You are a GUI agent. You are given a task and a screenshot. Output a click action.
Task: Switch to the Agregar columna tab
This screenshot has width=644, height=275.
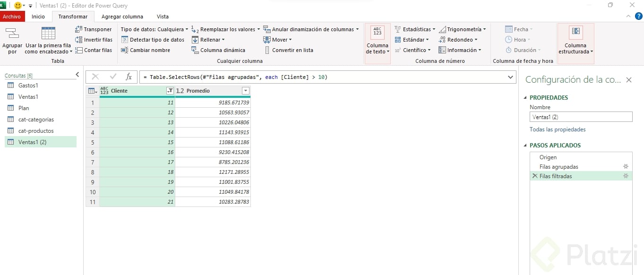click(x=122, y=17)
